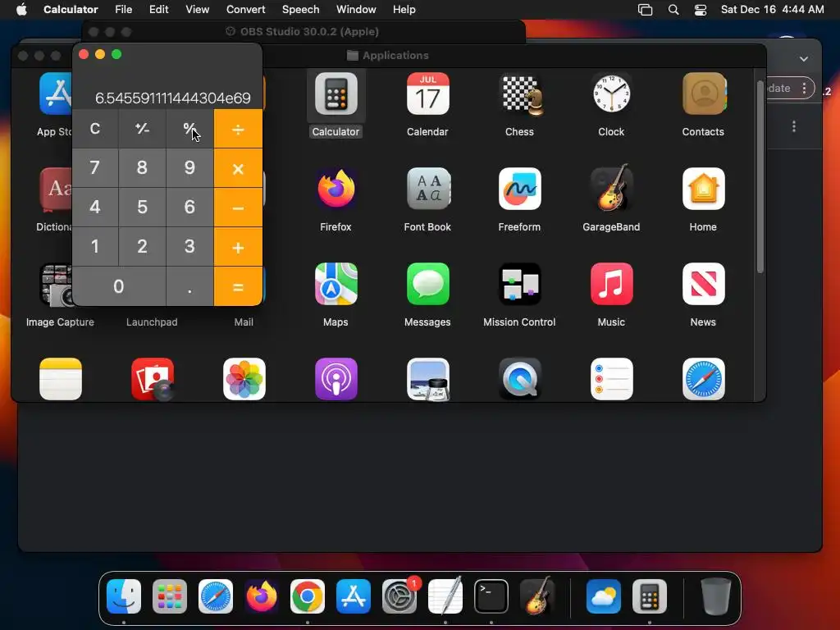Screen dimensions: 840x630
Task: Open the Image Capture app
Action: 57,285
